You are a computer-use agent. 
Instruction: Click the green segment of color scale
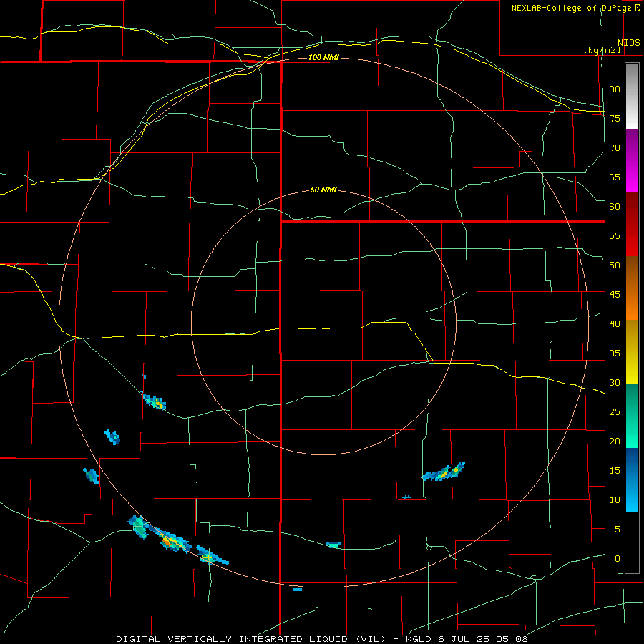(x=632, y=416)
